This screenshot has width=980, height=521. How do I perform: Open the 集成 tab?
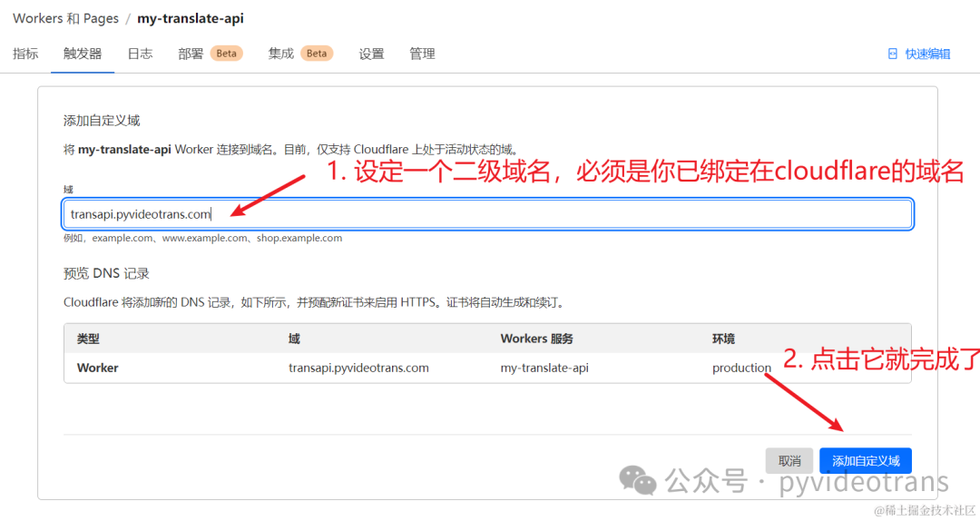[280, 54]
